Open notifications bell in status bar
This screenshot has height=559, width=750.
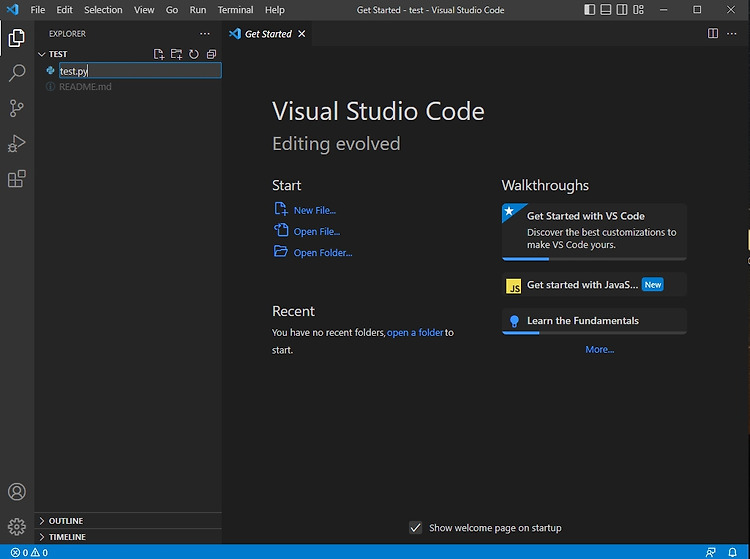[x=732, y=552]
